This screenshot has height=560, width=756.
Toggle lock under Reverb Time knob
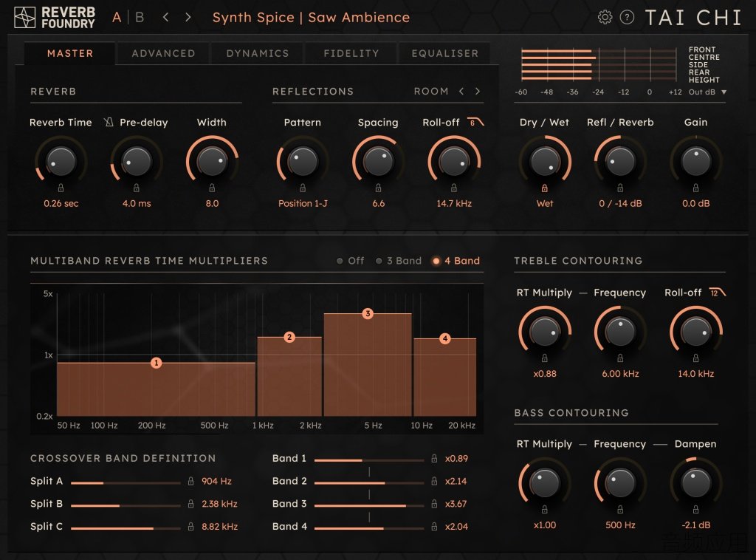point(61,188)
